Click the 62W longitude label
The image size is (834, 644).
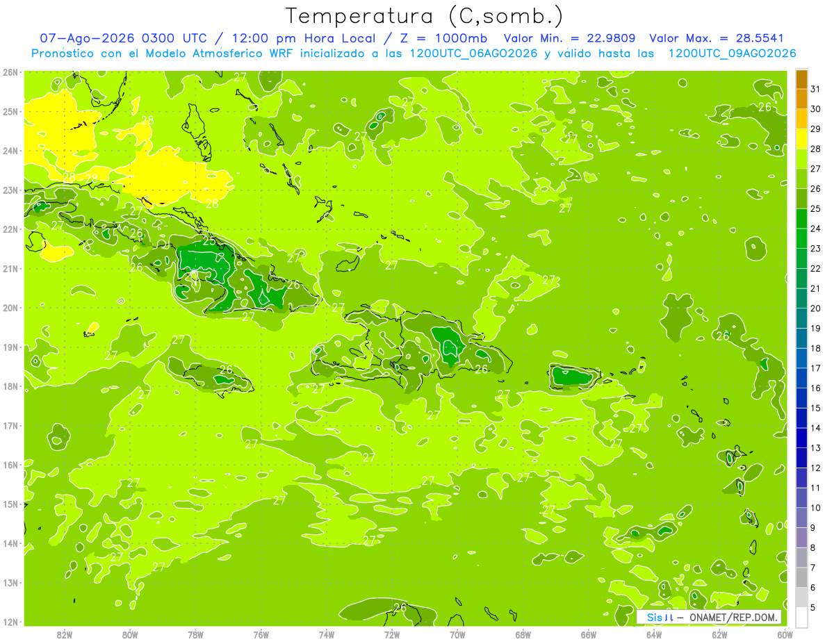[x=719, y=634]
